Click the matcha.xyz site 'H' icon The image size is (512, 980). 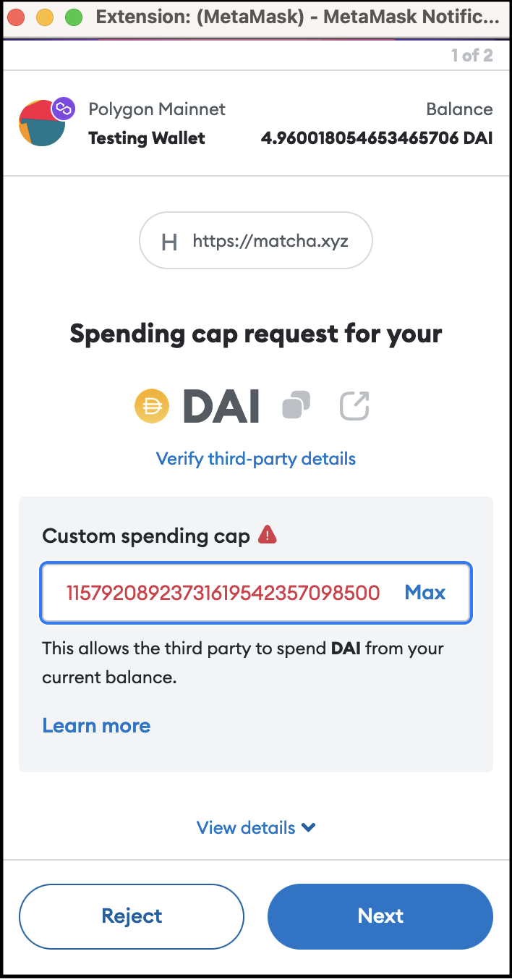coord(169,242)
